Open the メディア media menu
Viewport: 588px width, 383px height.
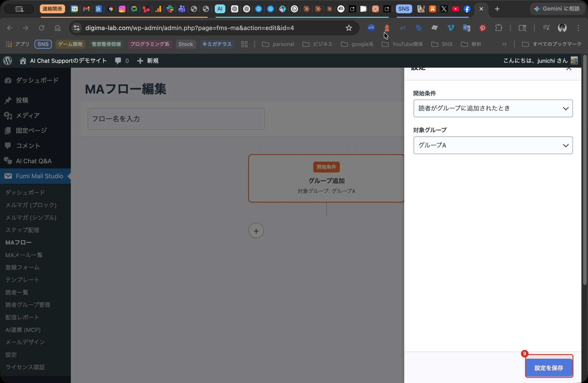[35, 115]
